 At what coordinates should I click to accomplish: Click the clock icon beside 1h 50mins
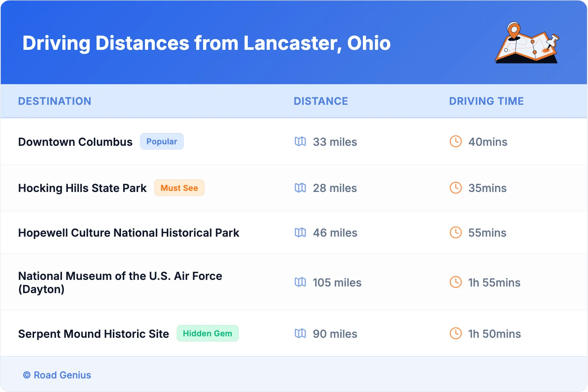(456, 333)
